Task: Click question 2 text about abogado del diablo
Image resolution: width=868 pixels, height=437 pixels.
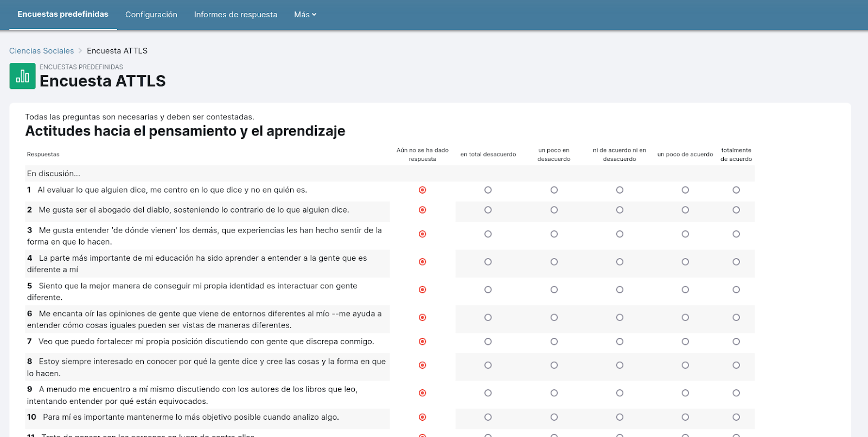Action: click(x=194, y=210)
